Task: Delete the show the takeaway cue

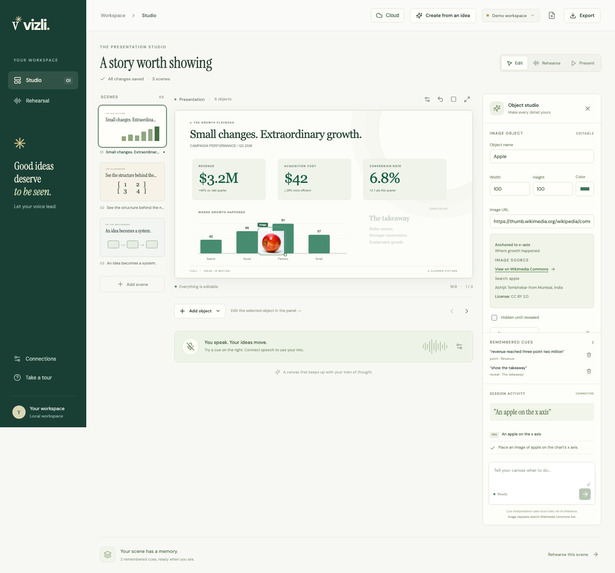Action: tap(589, 371)
